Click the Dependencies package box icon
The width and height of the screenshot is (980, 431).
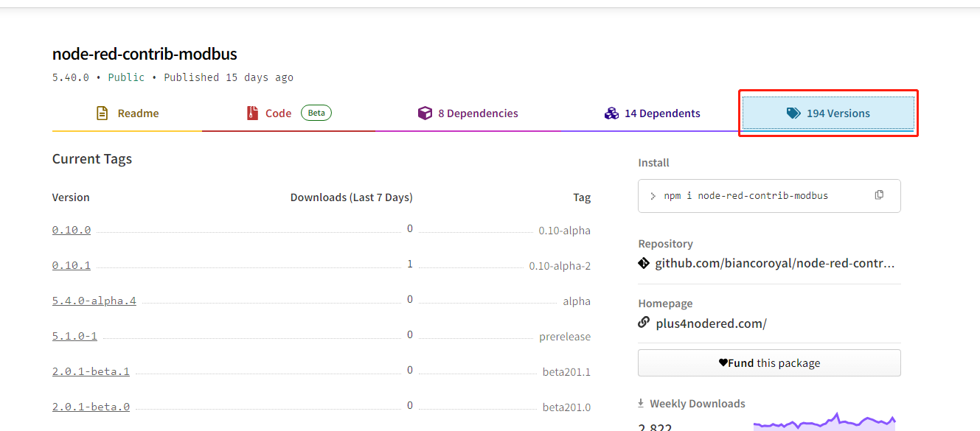tap(425, 113)
